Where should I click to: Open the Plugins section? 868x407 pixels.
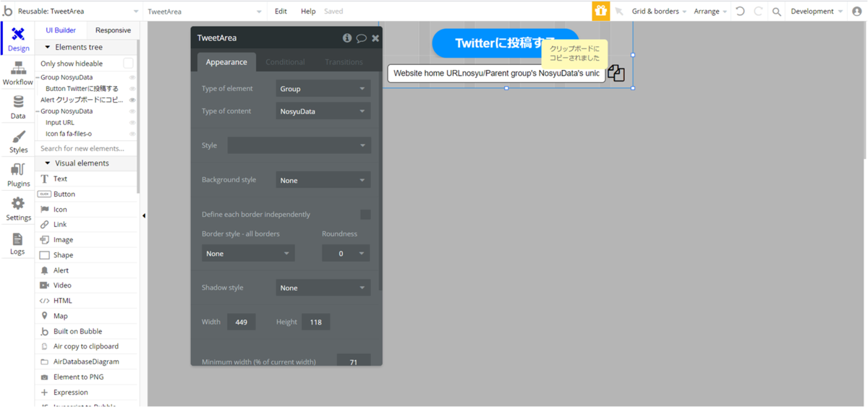(18, 175)
